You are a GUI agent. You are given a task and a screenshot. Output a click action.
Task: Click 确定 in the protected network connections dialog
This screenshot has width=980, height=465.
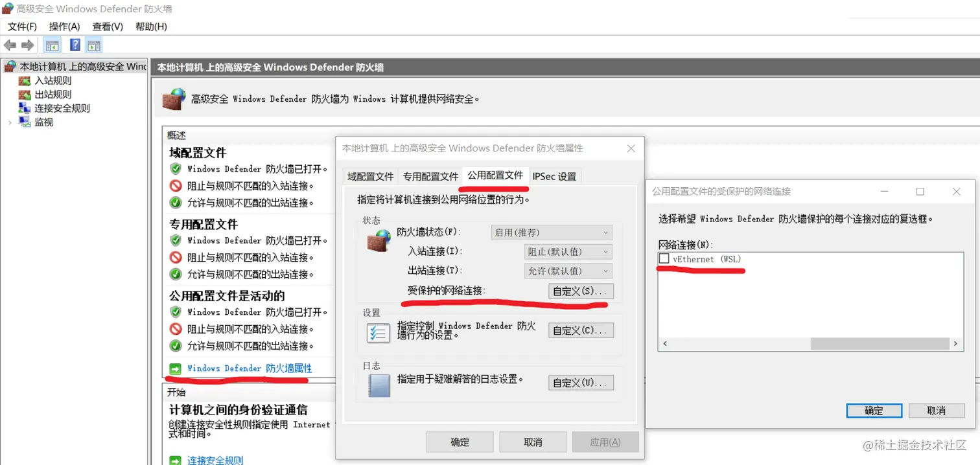874,411
